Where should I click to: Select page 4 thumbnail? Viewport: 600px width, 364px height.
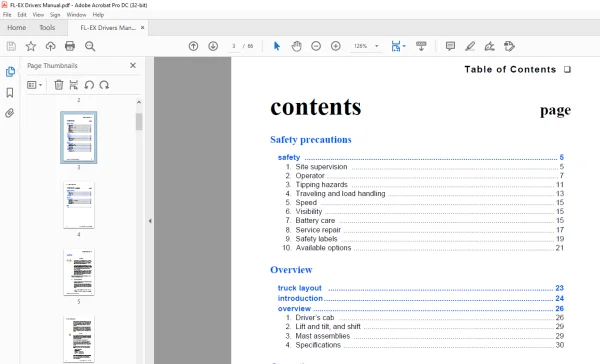[x=79, y=205]
